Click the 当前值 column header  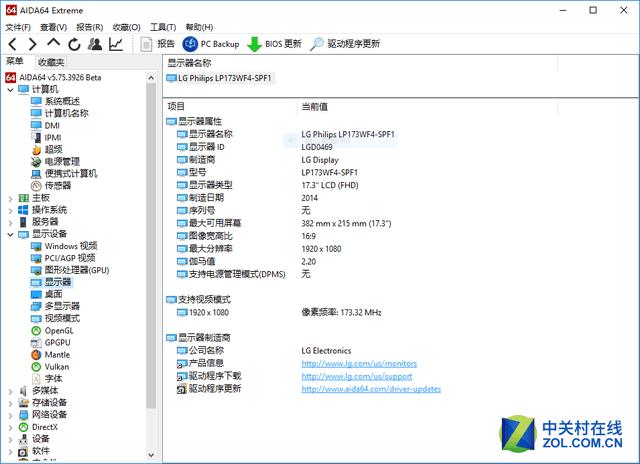click(314, 107)
